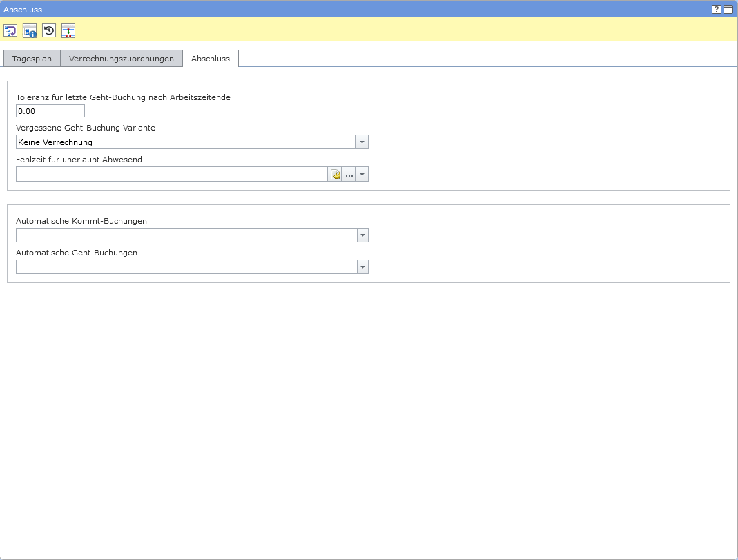Viewport: 738px width, 560px height.
Task: Click the tolerance input field showing 0.00
Action: 50,111
